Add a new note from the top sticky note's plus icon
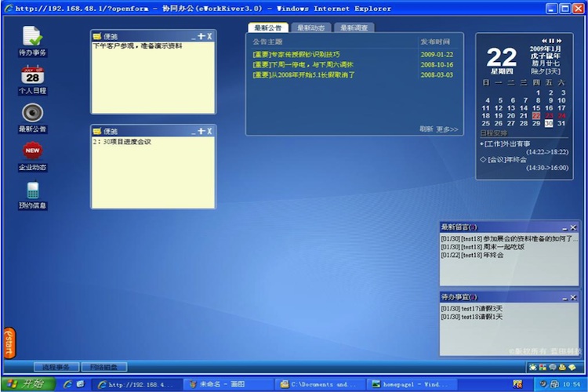Image resolution: width=588 pixels, height=392 pixels. pyautogui.click(x=201, y=36)
